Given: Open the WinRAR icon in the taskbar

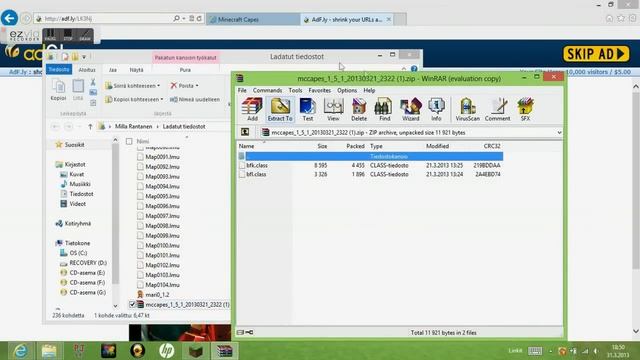Looking at the screenshot, I should pyautogui.click(x=224, y=351).
